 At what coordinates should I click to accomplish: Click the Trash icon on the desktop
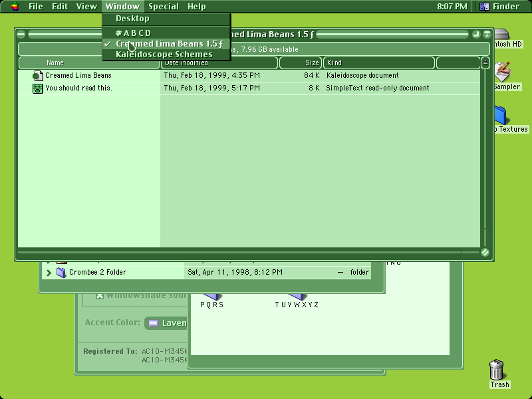496,370
